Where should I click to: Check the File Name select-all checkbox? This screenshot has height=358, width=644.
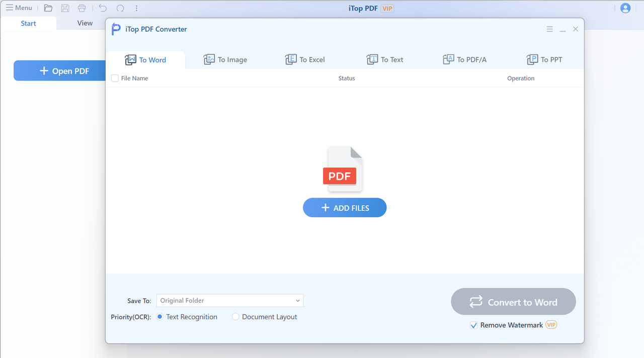115,78
